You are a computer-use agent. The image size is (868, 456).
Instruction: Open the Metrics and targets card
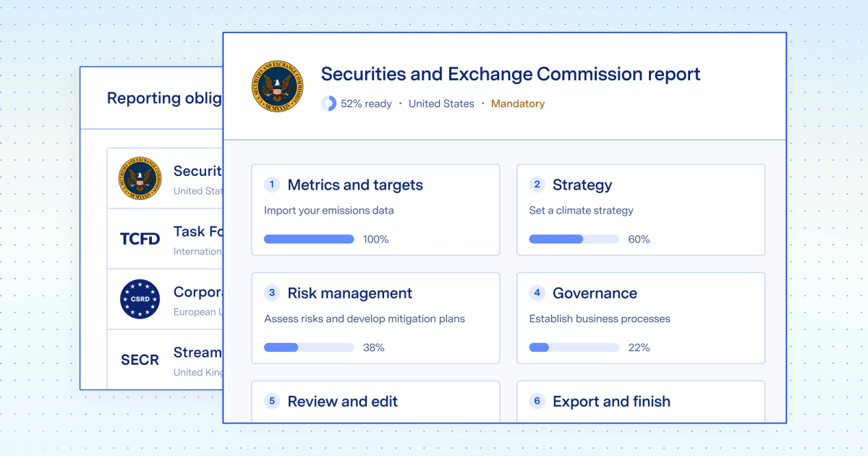click(375, 210)
